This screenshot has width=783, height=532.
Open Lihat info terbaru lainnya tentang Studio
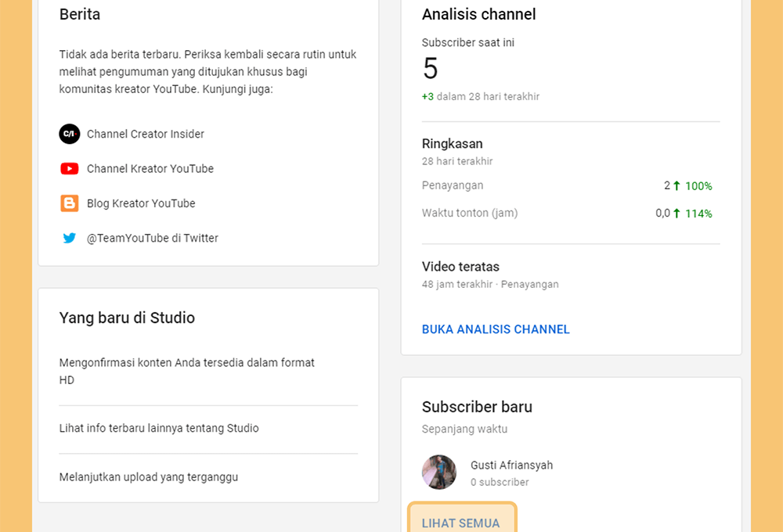(159, 428)
